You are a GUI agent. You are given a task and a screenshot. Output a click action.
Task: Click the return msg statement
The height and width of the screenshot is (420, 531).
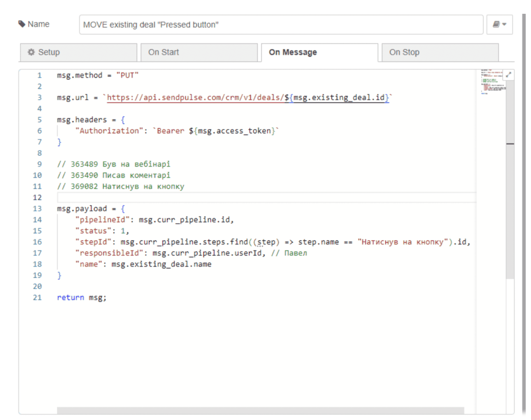coord(82,298)
